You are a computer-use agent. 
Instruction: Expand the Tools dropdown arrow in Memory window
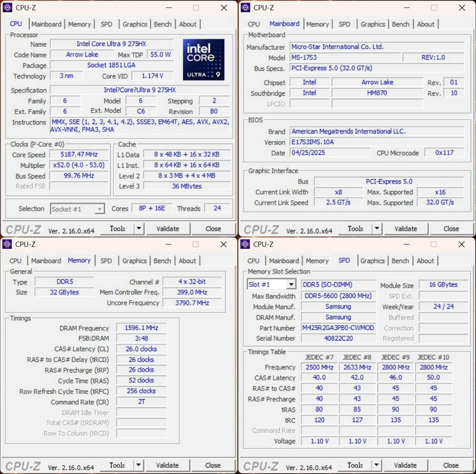point(139,465)
